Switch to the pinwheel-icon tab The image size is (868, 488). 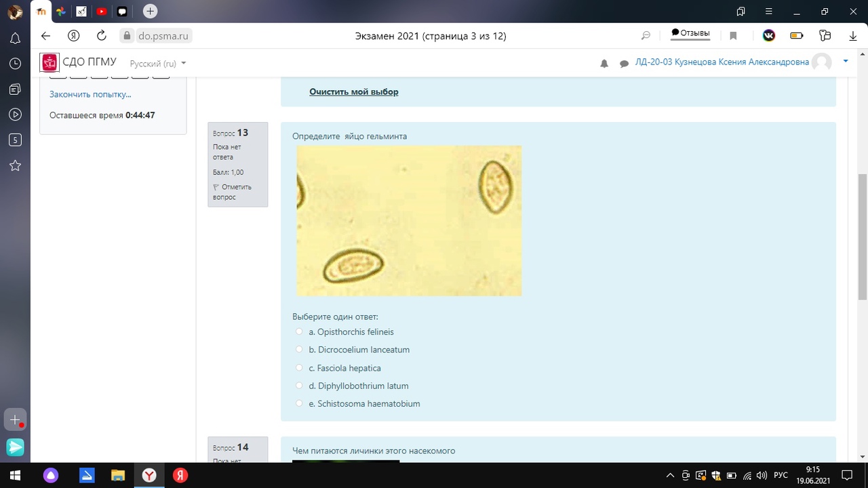[61, 11]
